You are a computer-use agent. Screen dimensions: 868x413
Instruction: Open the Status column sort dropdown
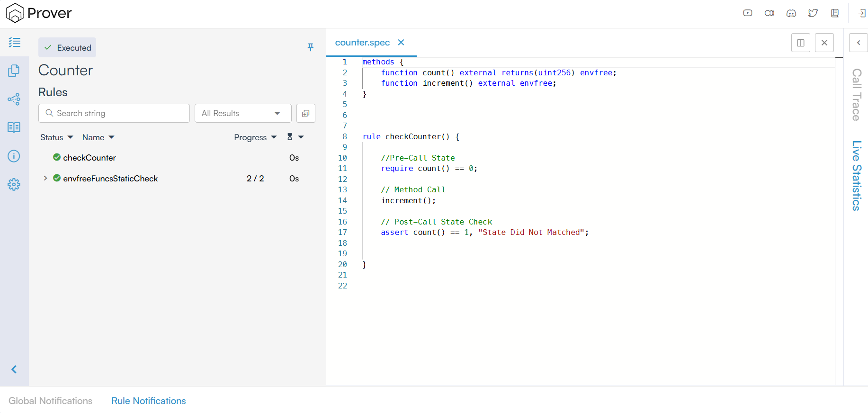tap(56, 137)
